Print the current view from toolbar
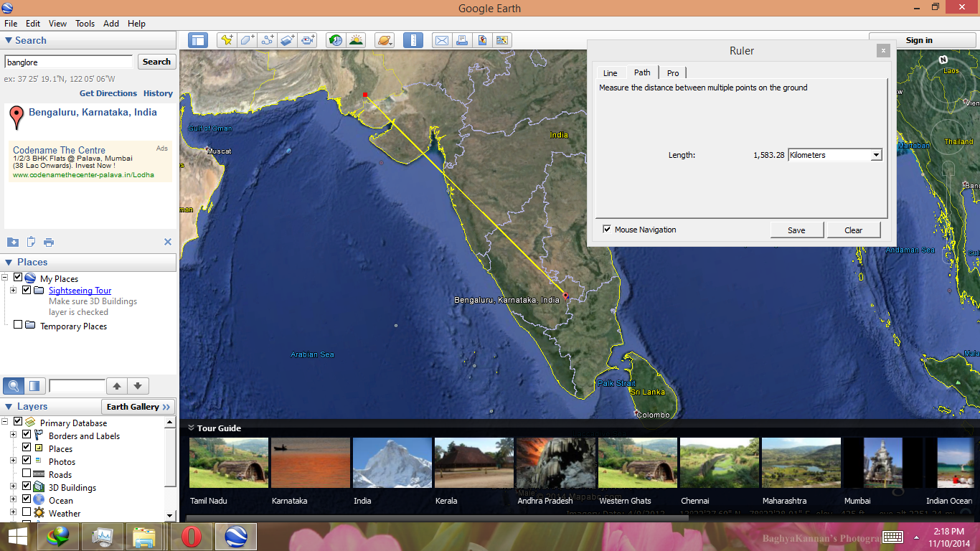Image resolution: width=980 pixels, height=551 pixels. pos(462,40)
